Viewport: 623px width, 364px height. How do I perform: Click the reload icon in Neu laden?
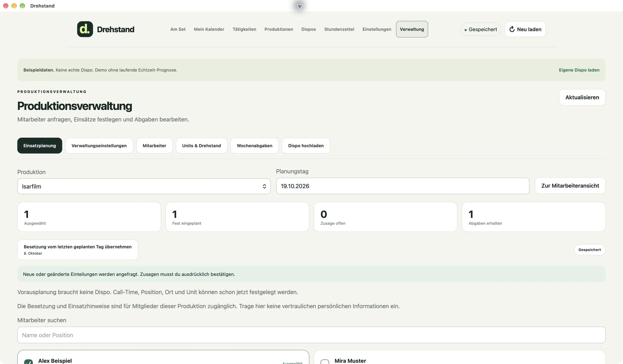(512, 29)
